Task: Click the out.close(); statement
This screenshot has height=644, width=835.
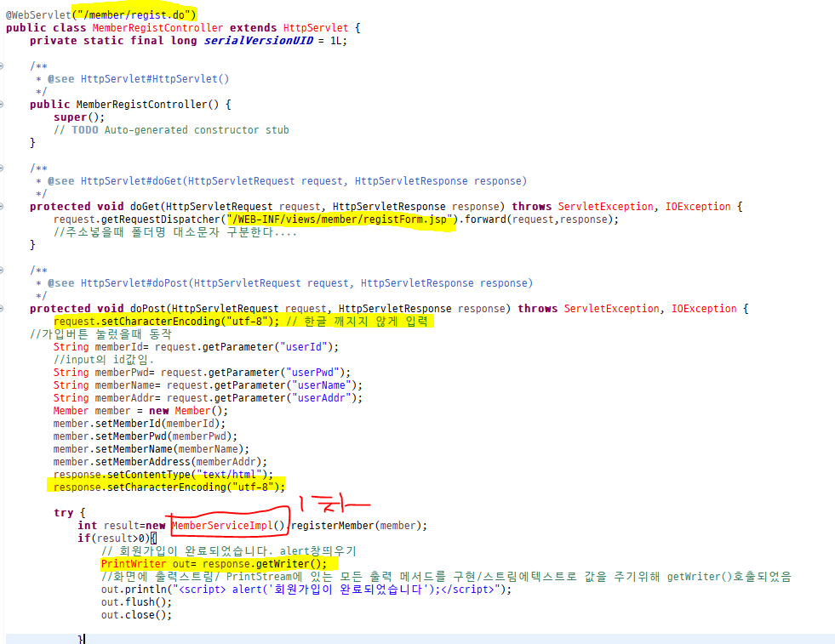Action: click(136, 615)
